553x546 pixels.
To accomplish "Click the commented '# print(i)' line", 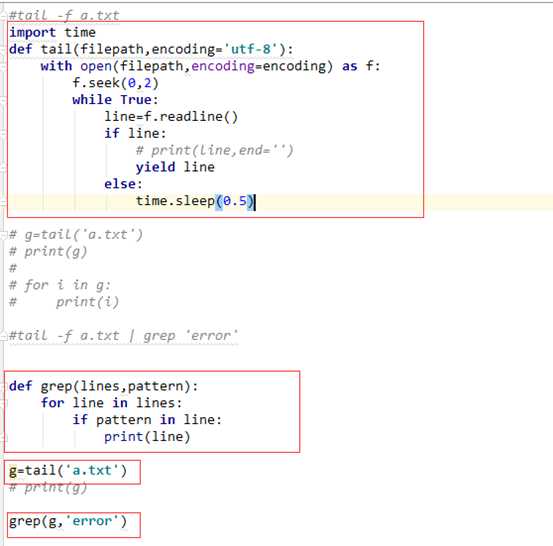I will (64, 302).
